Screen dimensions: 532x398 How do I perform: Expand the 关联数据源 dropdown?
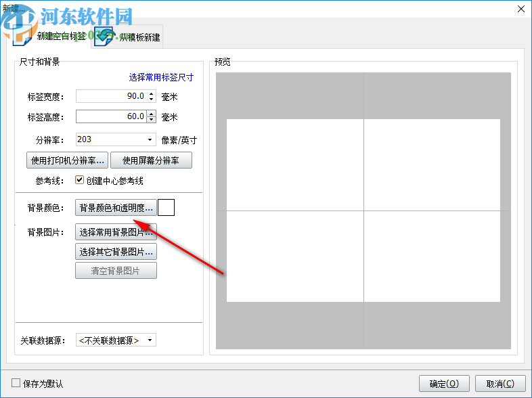150,340
